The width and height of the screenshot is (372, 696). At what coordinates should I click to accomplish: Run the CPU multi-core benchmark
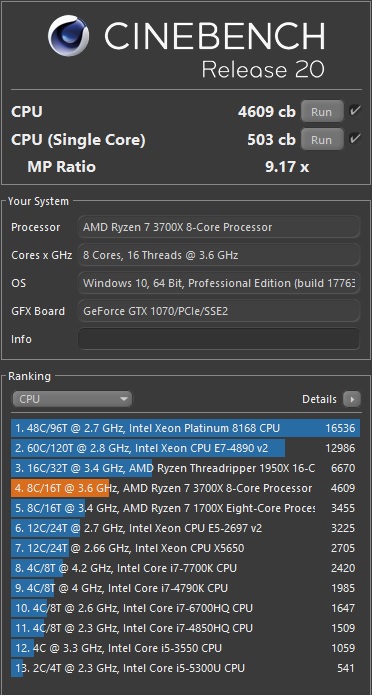(x=322, y=111)
